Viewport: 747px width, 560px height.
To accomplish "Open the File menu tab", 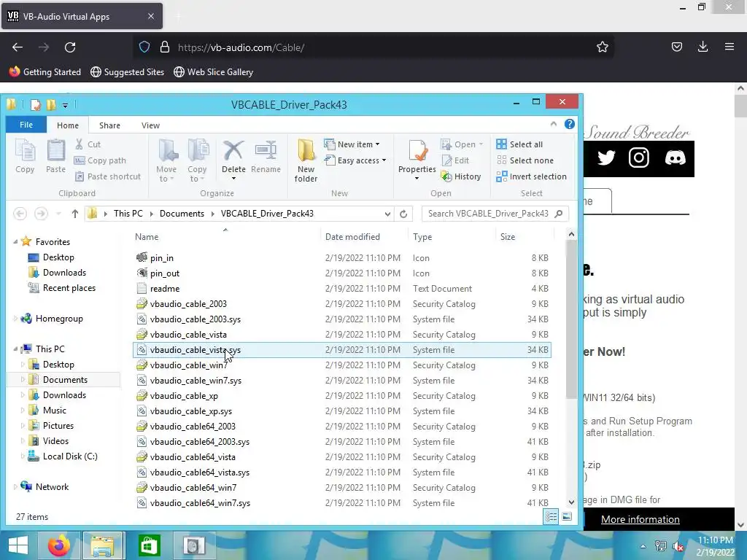I will click(x=26, y=125).
